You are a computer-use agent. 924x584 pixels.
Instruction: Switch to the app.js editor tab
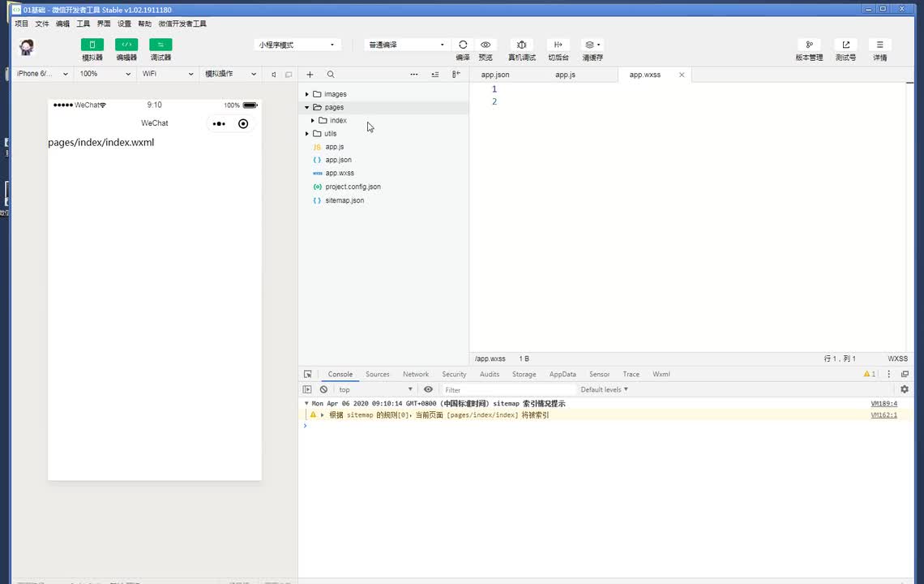(565, 75)
